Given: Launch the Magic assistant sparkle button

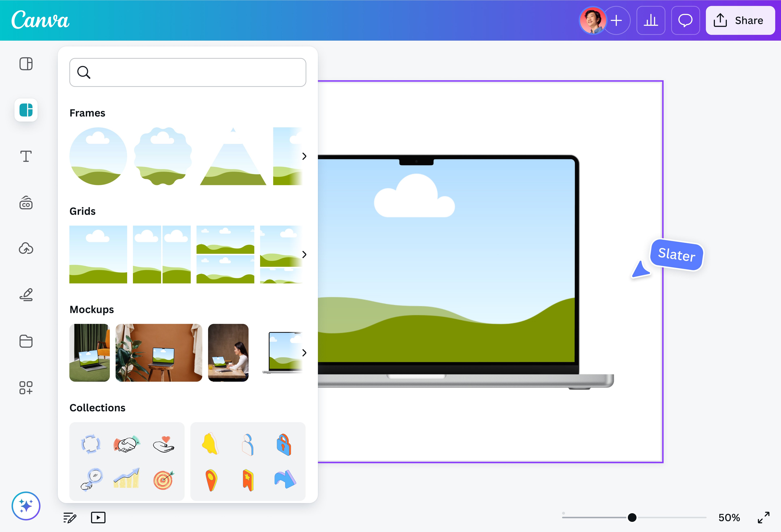Looking at the screenshot, I should coord(26,506).
